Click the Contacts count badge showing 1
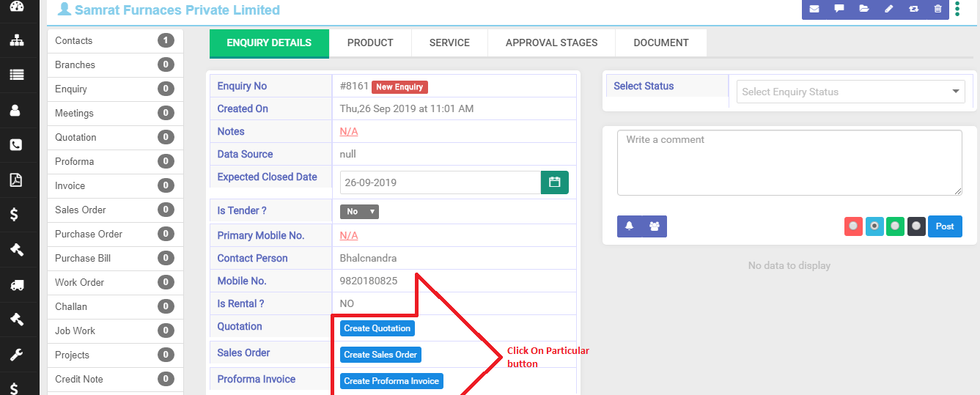980x395 pixels. pyautogui.click(x=166, y=41)
